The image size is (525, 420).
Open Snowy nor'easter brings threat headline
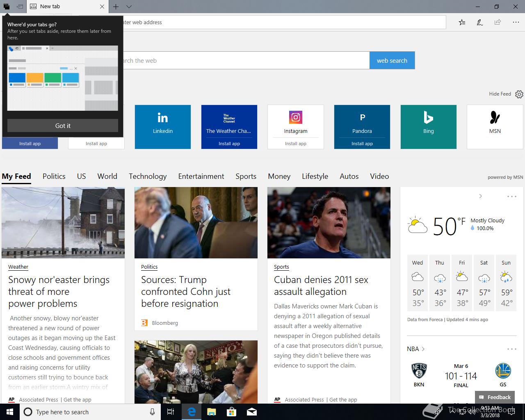pos(59,292)
